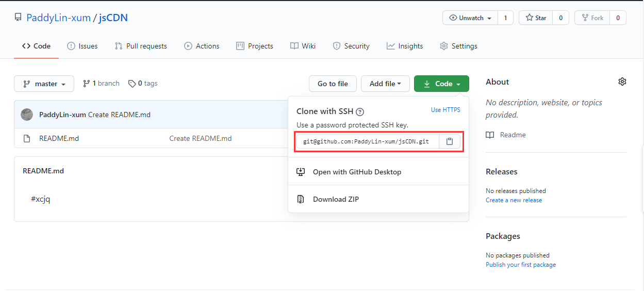Viewport: 644px width, 291px height.
Task: Click the help icon beside Clone with SSH
Action: point(360,111)
